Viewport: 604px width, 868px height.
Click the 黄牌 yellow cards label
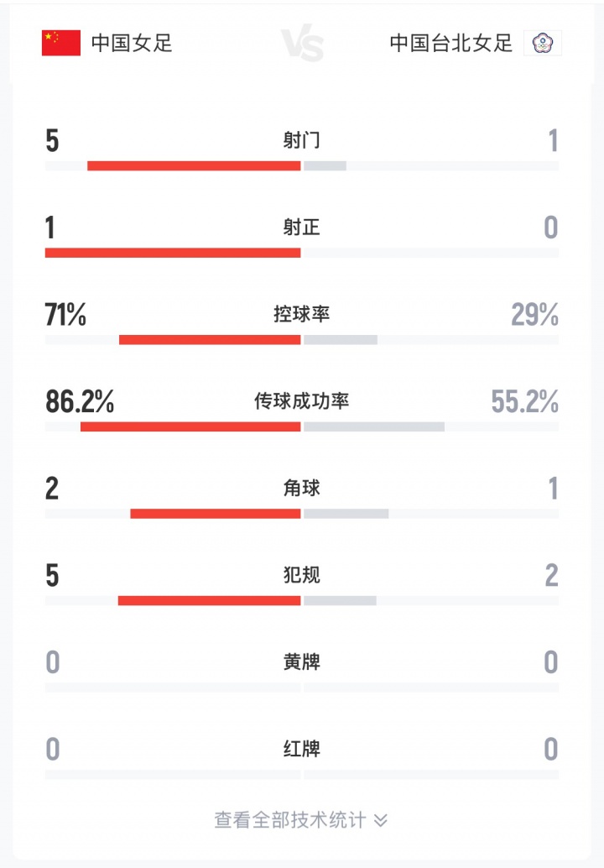pyautogui.click(x=302, y=662)
